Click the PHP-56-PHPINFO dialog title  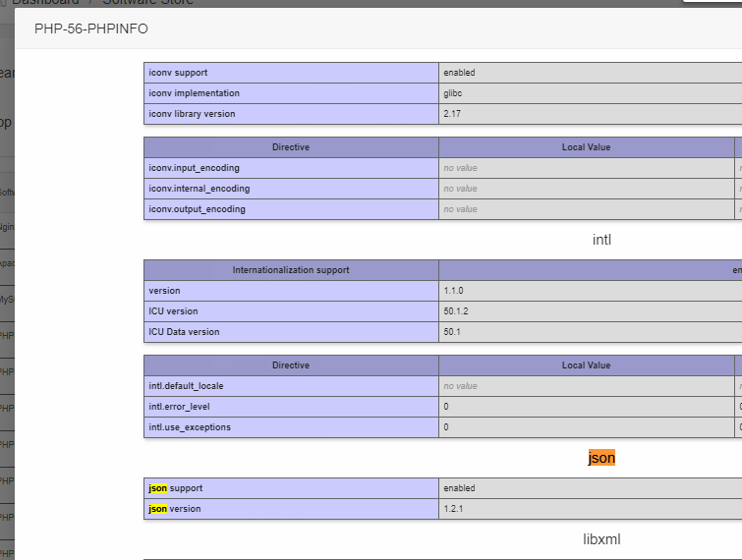[91, 28]
